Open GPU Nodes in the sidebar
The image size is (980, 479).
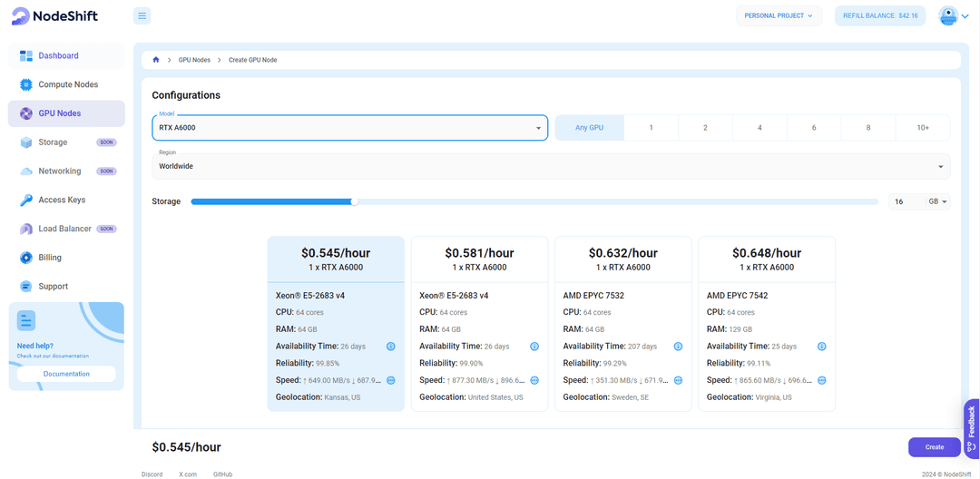click(66, 113)
